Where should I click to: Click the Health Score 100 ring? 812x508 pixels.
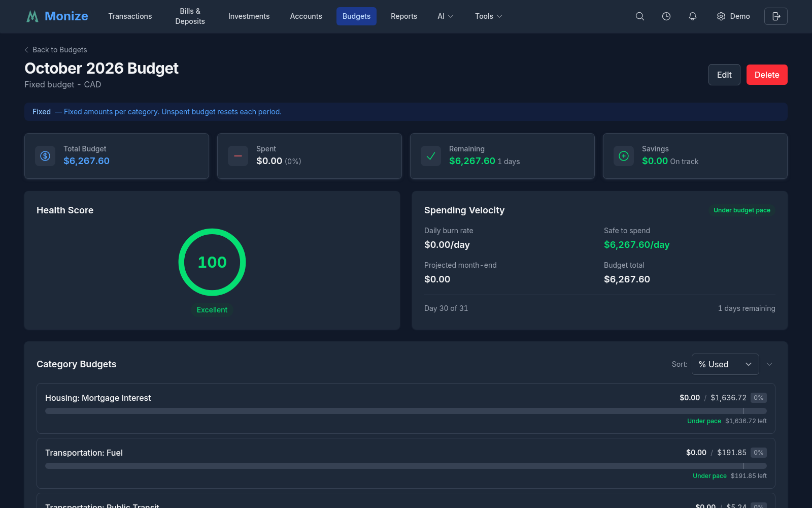(x=212, y=262)
